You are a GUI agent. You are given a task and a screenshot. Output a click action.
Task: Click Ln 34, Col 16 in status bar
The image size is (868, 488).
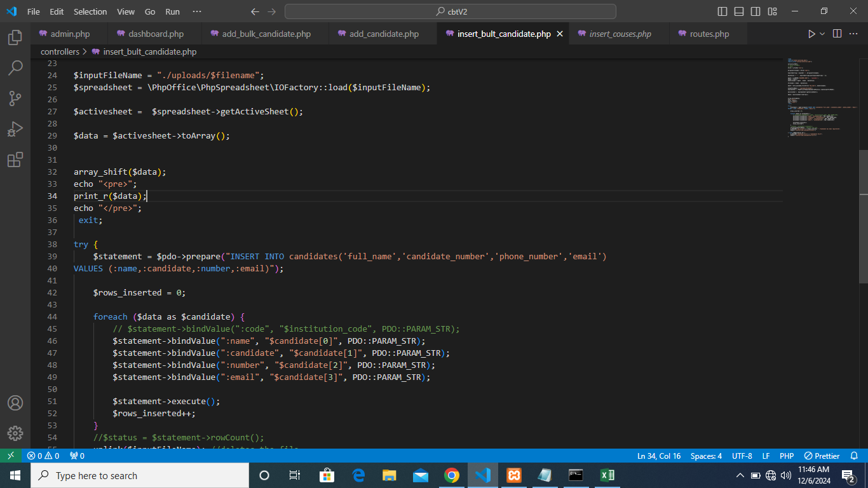(x=659, y=456)
